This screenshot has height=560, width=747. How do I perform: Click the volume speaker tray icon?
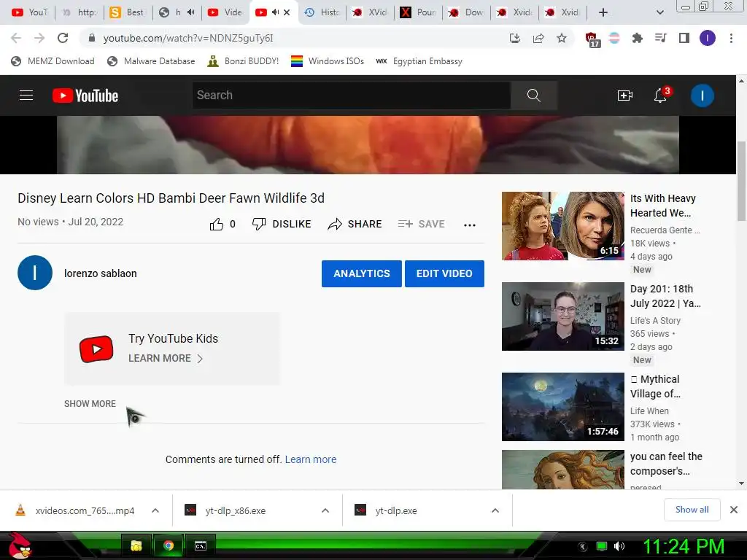[619, 546]
